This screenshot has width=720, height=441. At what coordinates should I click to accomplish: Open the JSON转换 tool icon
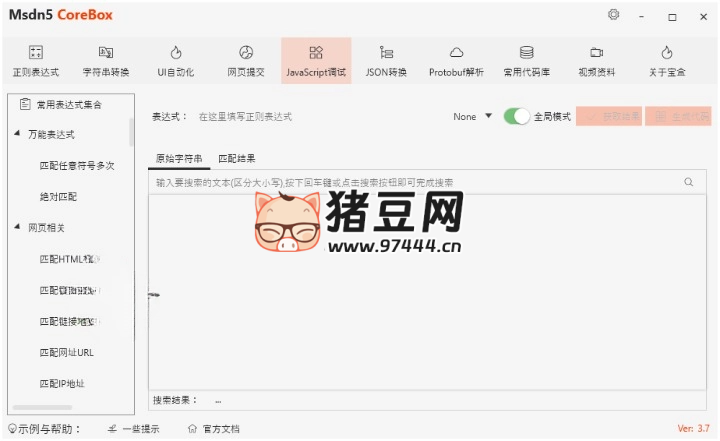386,52
